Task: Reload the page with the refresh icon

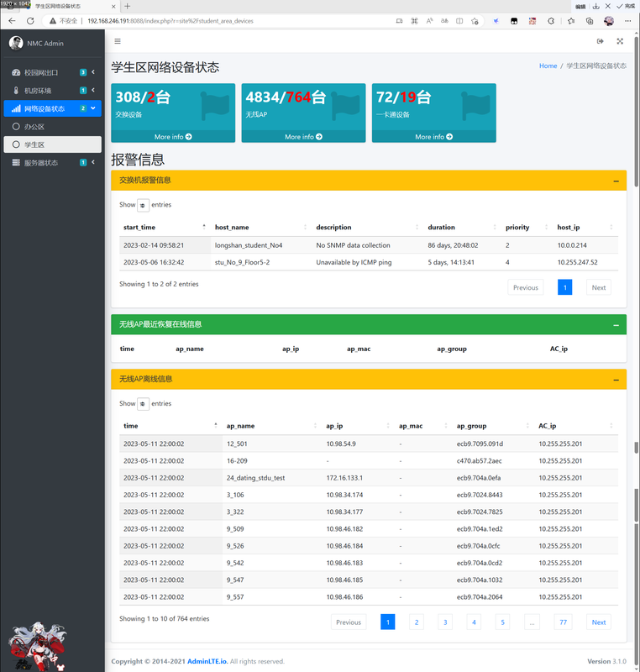Action: pos(30,20)
